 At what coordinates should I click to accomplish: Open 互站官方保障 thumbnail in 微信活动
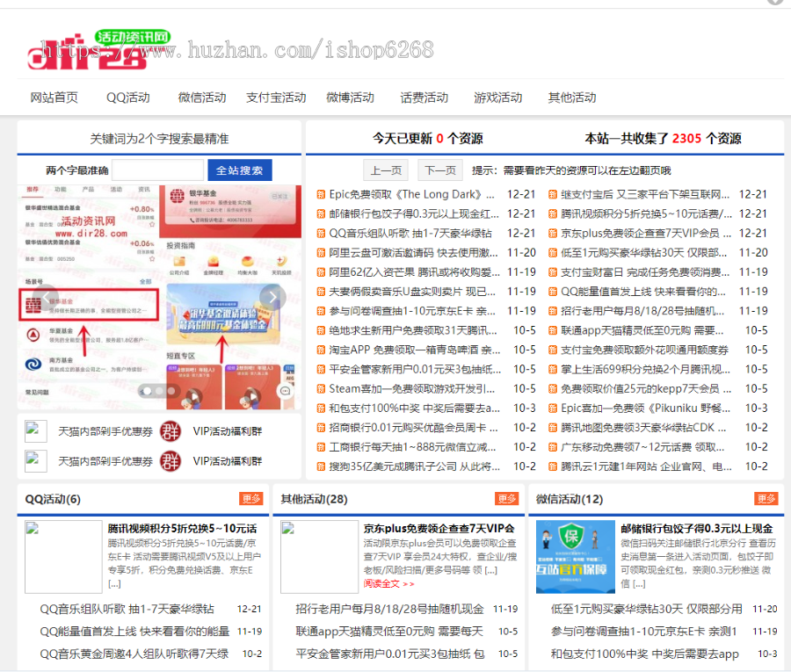pyautogui.click(x=575, y=557)
